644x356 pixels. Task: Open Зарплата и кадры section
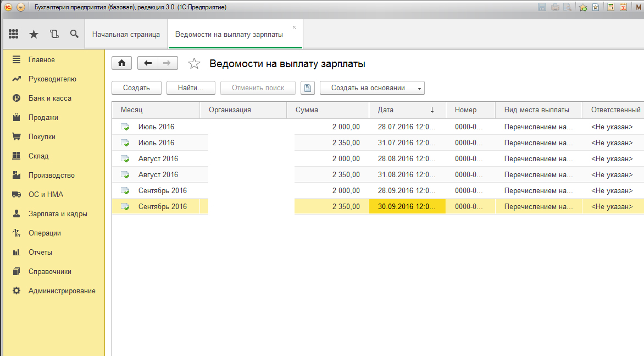[x=58, y=214]
